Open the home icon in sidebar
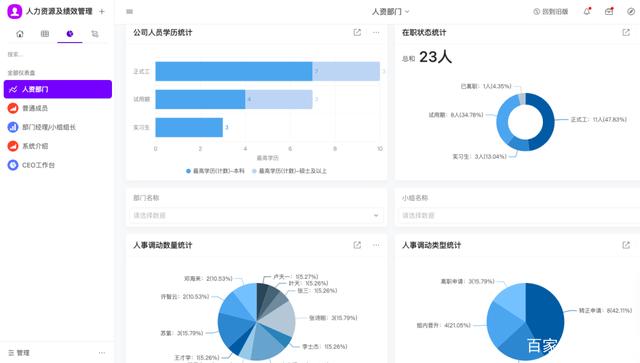Image resolution: width=640 pixels, height=363 pixels. (20, 34)
